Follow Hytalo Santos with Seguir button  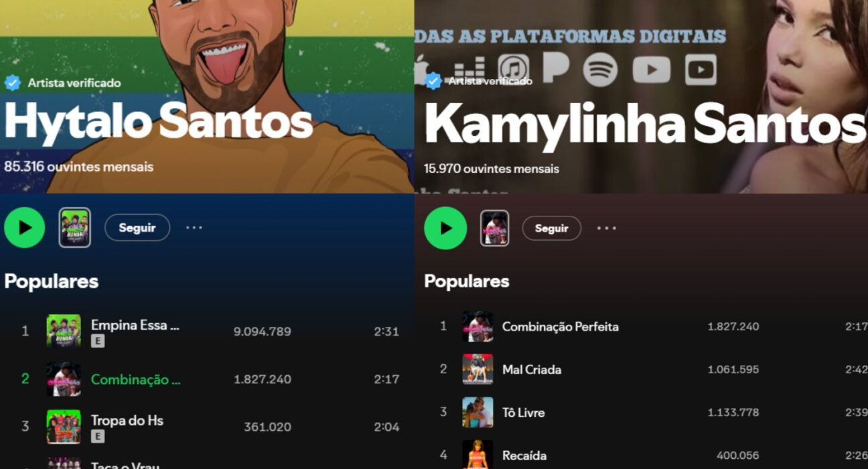[137, 228]
